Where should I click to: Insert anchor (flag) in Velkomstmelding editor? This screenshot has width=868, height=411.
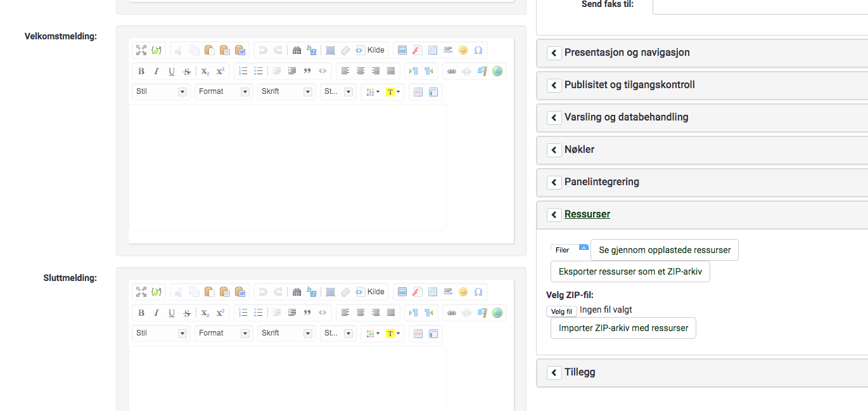point(482,71)
